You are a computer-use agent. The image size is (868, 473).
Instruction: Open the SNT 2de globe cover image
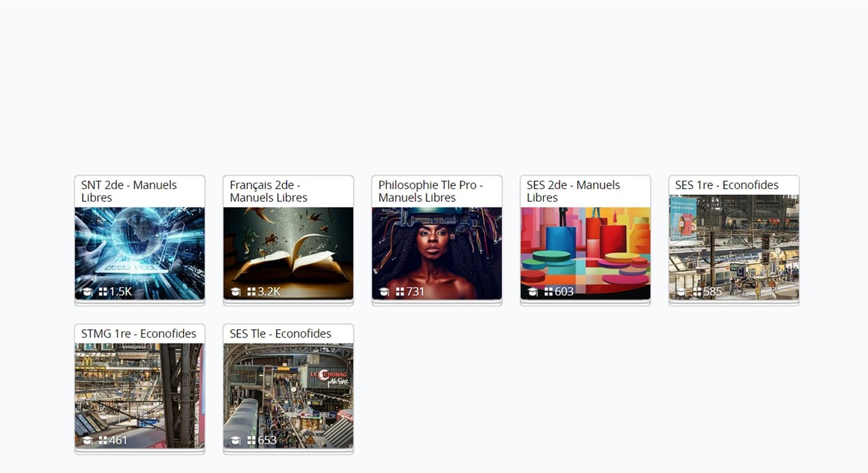click(x=140, y=253)
